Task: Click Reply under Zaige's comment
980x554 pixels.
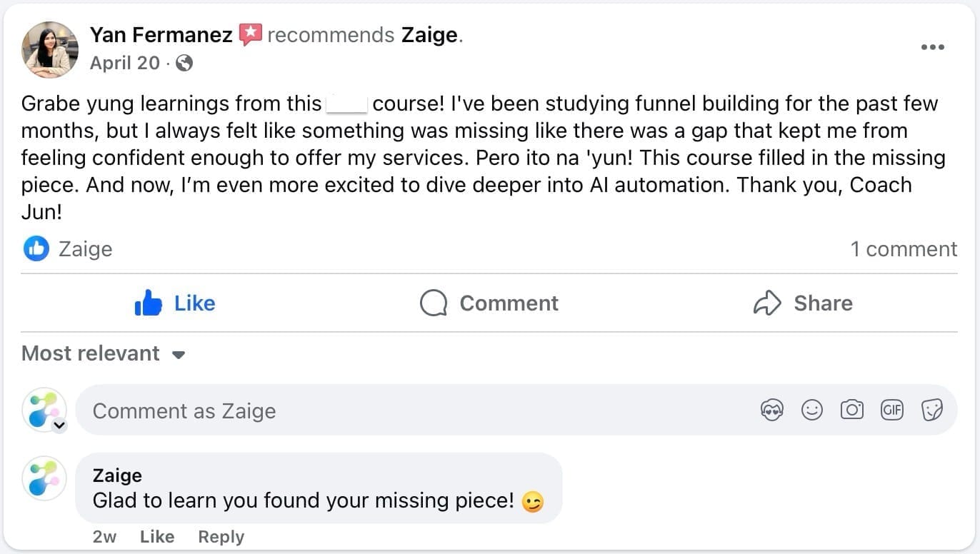Action: tap(221, 537)
